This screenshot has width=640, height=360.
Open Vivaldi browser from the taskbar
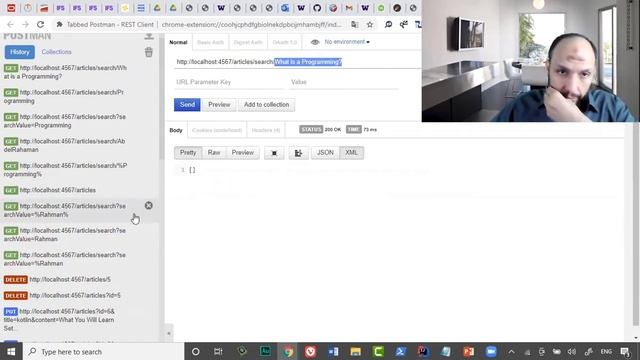click(311, 351)
